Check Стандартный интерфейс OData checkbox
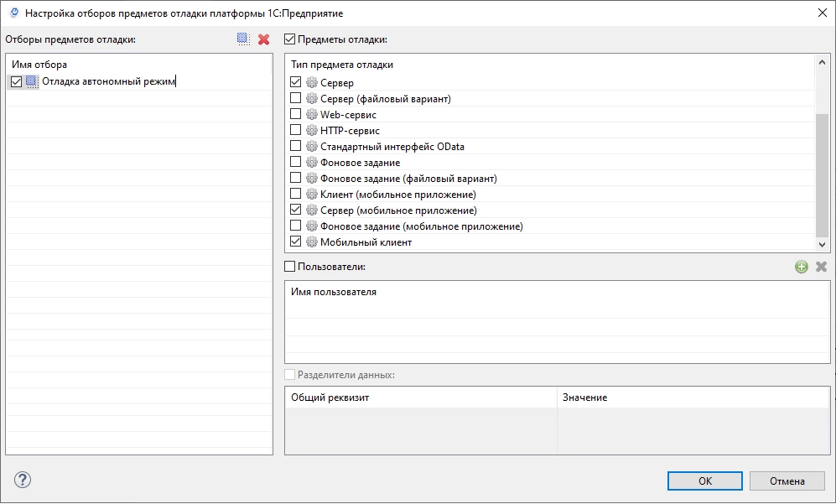836x504 pixels. point(295,147)
